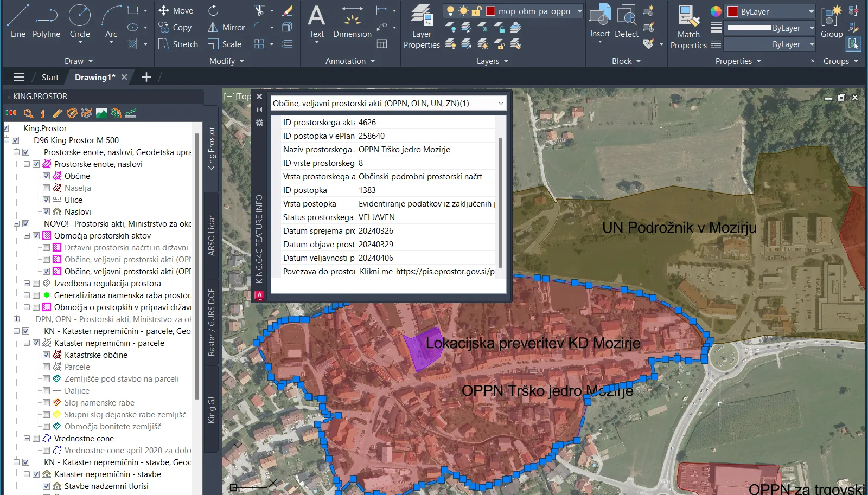Open the Občine veljavni prostorski akti dropdown
868x495 pixels.
(x=500, y=103)
